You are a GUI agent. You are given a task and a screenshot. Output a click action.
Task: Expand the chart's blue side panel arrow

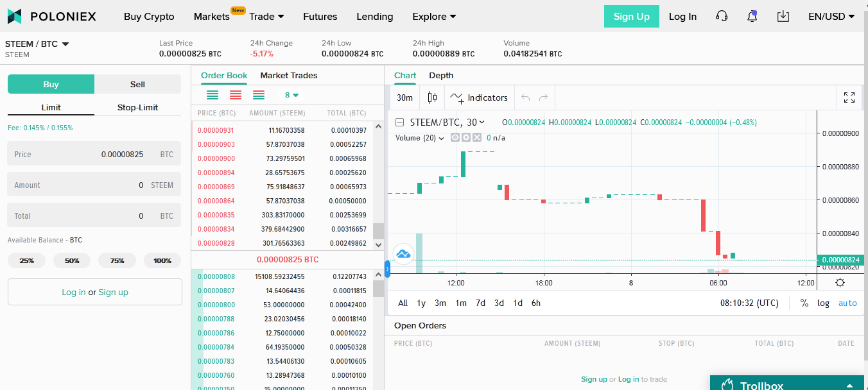[387, 269]
